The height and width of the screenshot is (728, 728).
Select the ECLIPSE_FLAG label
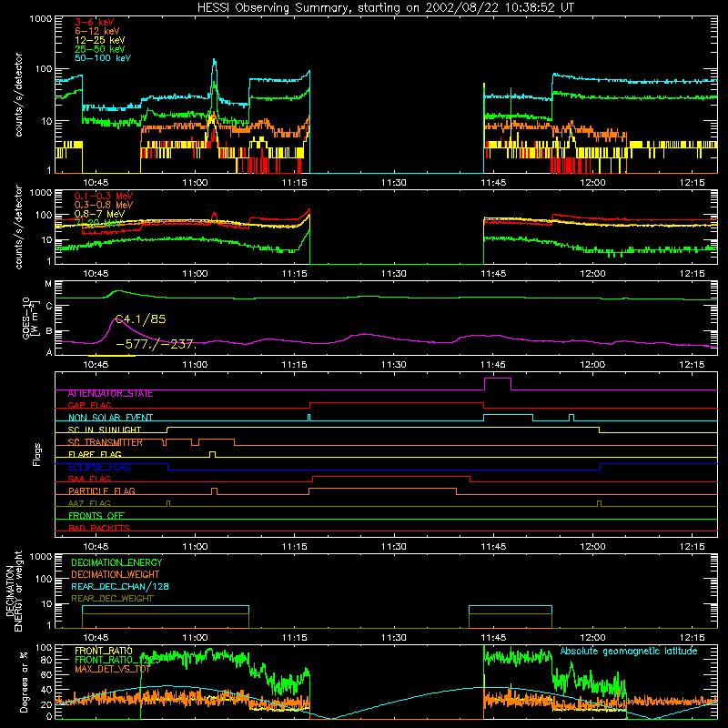(99, 467)
